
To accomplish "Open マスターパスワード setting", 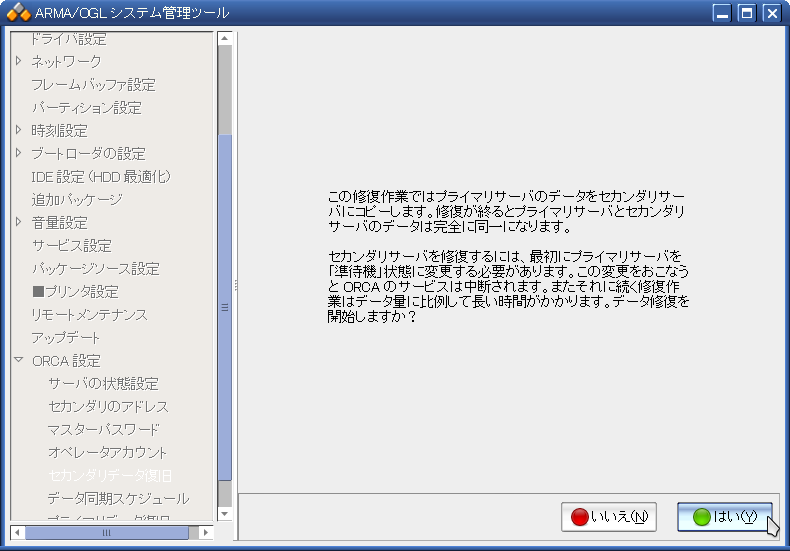I will 103,430.
